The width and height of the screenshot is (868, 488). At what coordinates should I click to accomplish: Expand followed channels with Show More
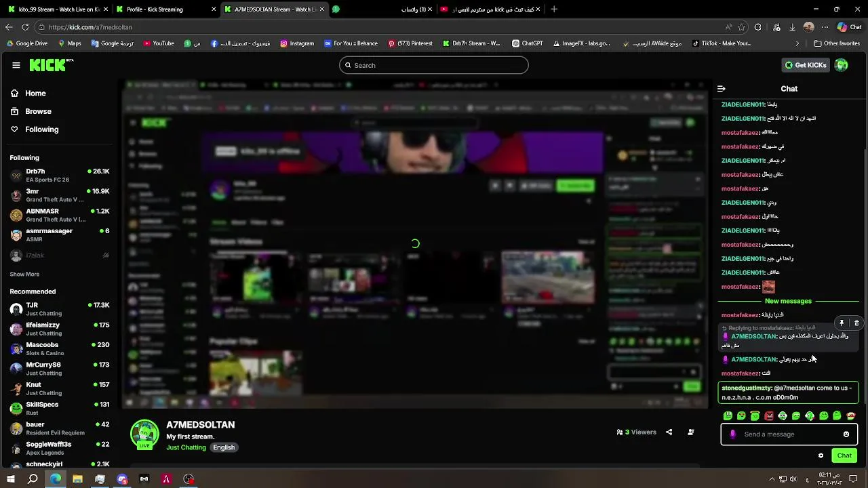click(24, 274)
